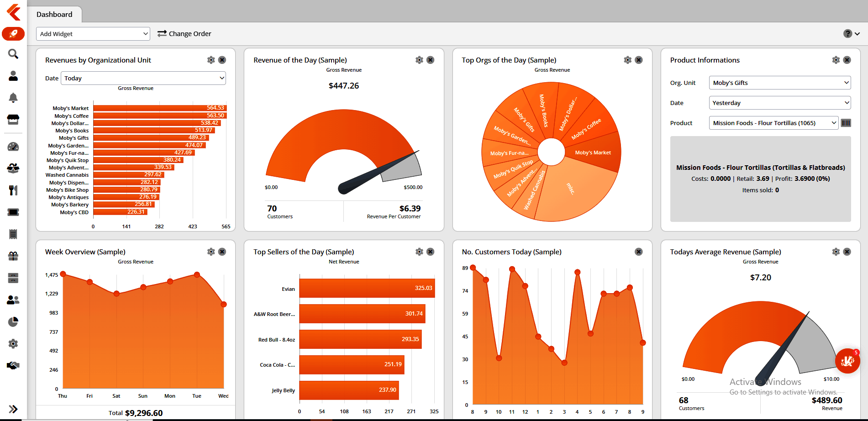The width and height of the screenshot is (868, 421).
Task: Open the fork and knife restaurant icon
Action: tap(13, 190)
